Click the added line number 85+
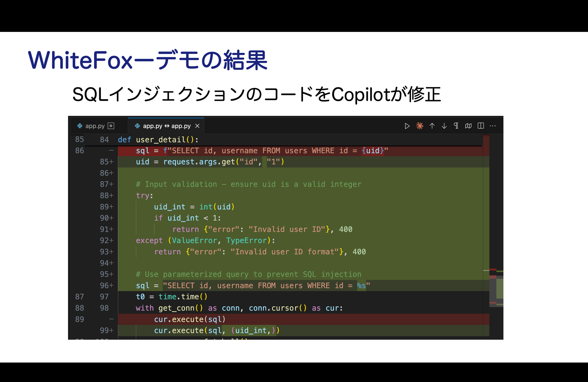Screen dimensions: 588x382 (x=106, y=162)
